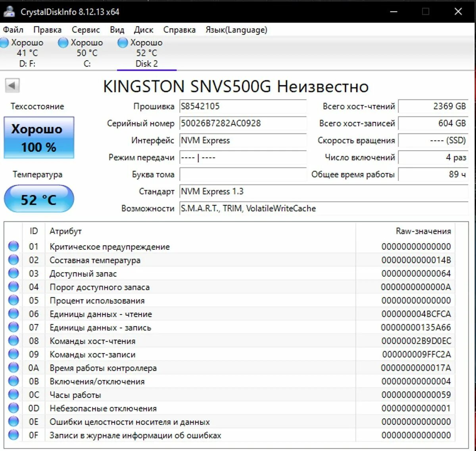This screenshot has height=451, width=476.
Task: Select row Команды хост-чтения
Action: pyautogui.click(x=230, y=341)
